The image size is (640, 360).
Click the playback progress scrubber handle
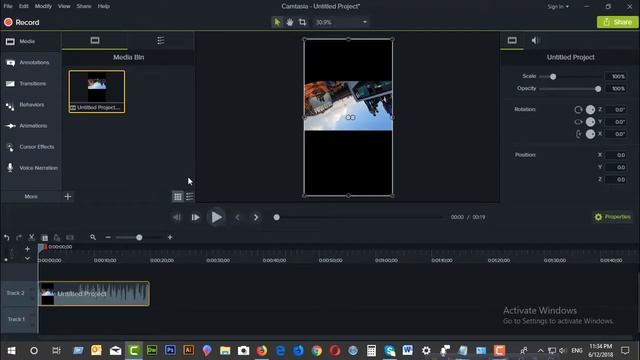276,217
